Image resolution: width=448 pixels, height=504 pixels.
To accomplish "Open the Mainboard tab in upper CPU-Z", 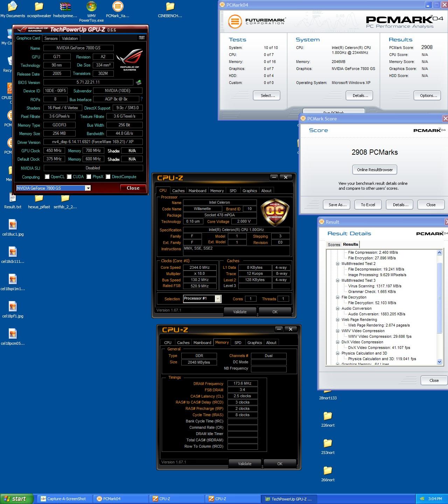I will click(197, 191).
